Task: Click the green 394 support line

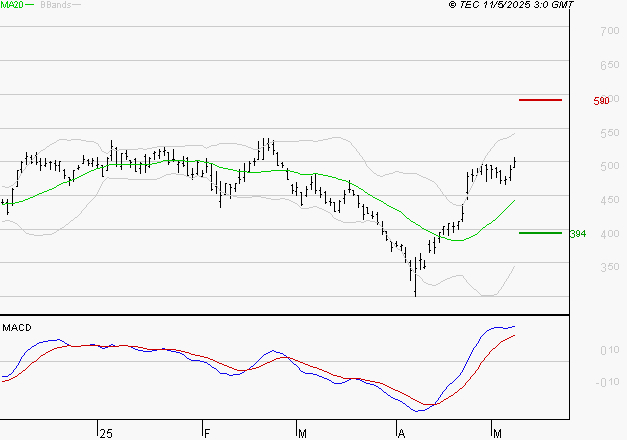Action: click(540, 232)
